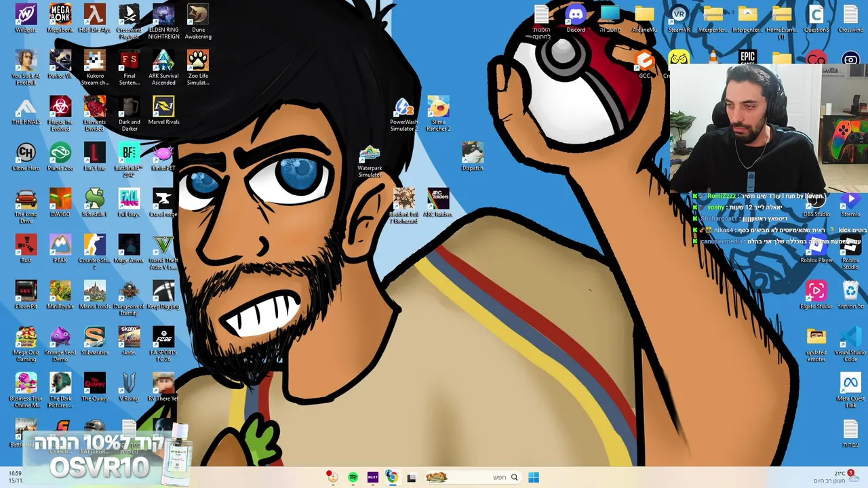This screenshot has width=868, height=488.
Task: Open the updated emotes folder
Action: coord(816,344)
